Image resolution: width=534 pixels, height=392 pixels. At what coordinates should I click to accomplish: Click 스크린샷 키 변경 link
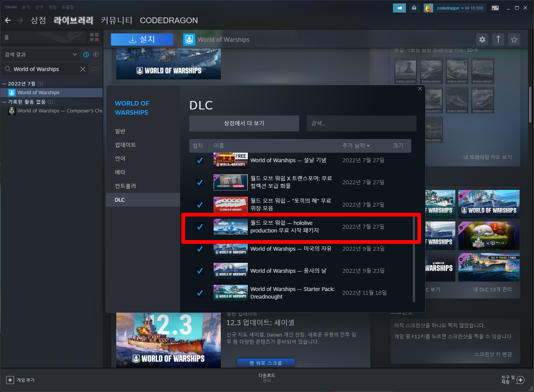tap(493, 354)
